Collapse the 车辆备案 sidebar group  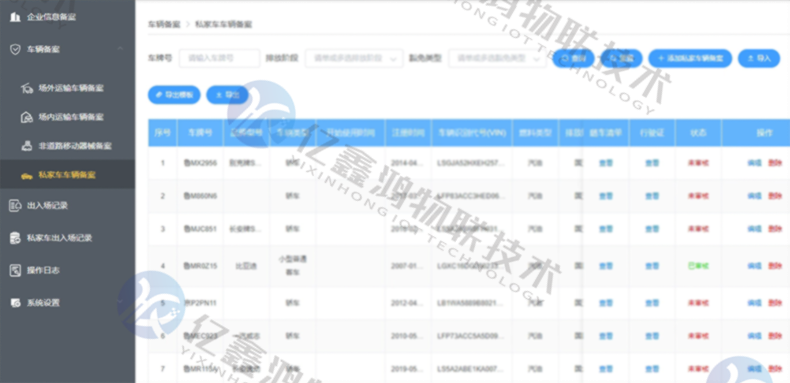(120, 49)
